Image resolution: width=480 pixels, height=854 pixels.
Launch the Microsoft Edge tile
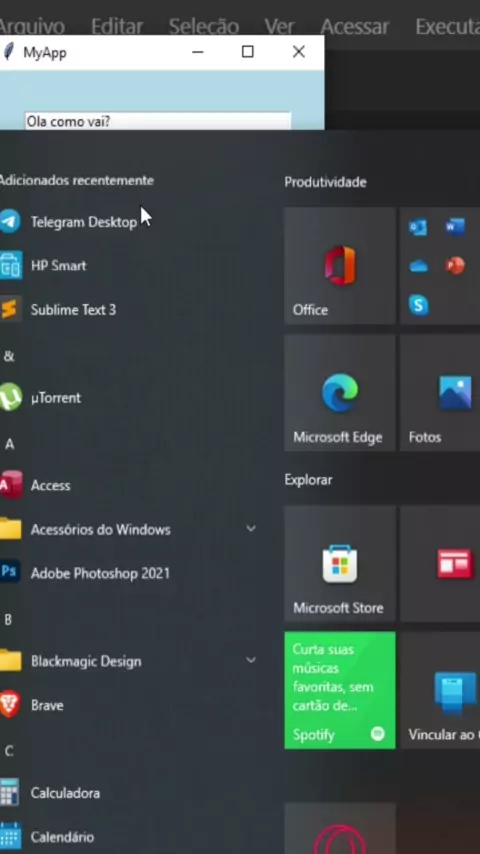[339, 393]
